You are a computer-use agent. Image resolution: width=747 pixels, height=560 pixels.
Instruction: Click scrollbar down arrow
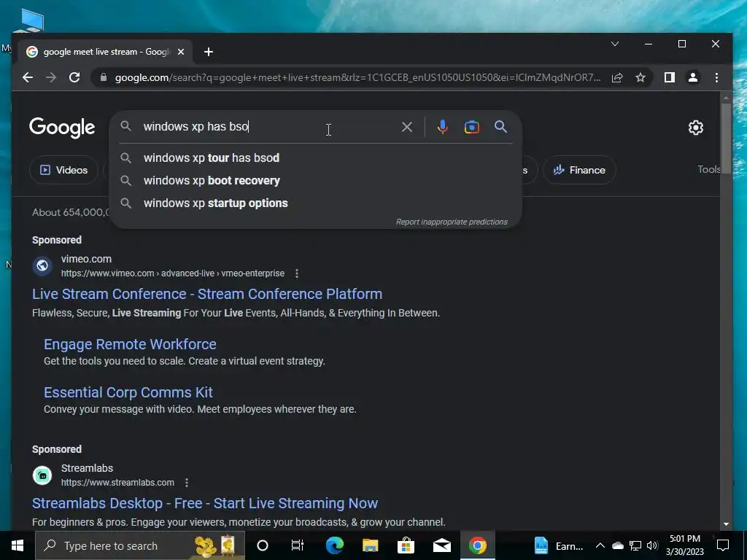pos(726,524)
